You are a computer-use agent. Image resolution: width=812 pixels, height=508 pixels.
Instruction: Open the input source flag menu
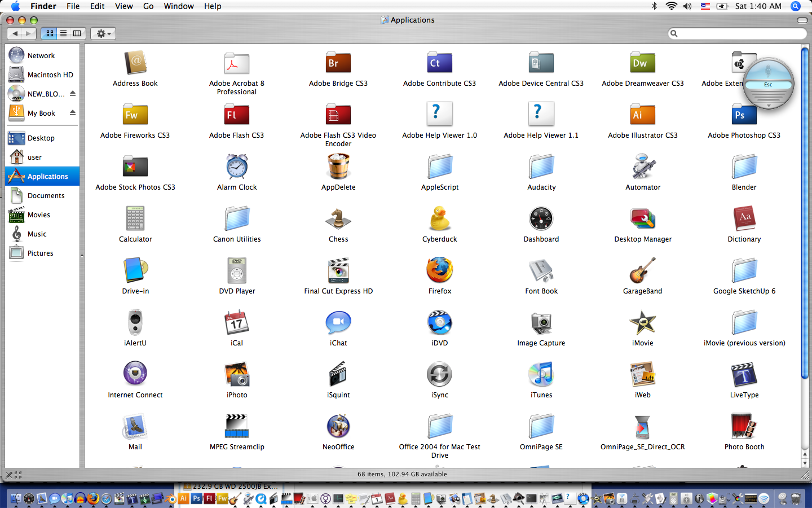coord(705,6)
